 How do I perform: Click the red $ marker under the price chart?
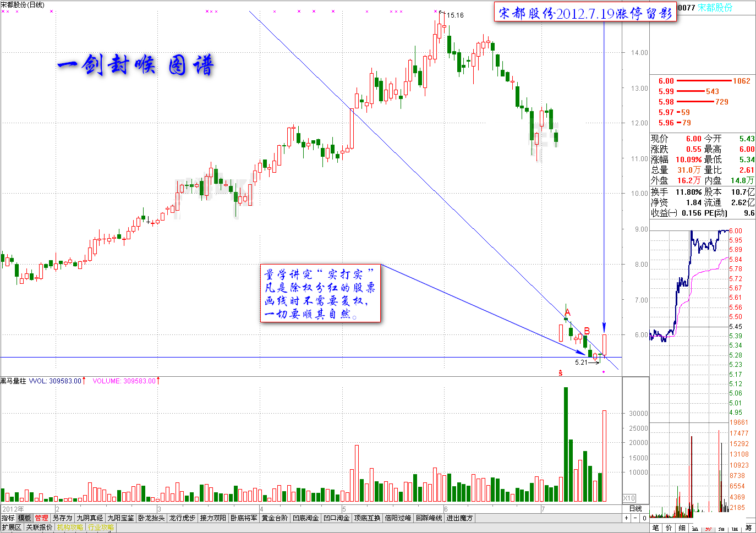(x=561, y=373)
